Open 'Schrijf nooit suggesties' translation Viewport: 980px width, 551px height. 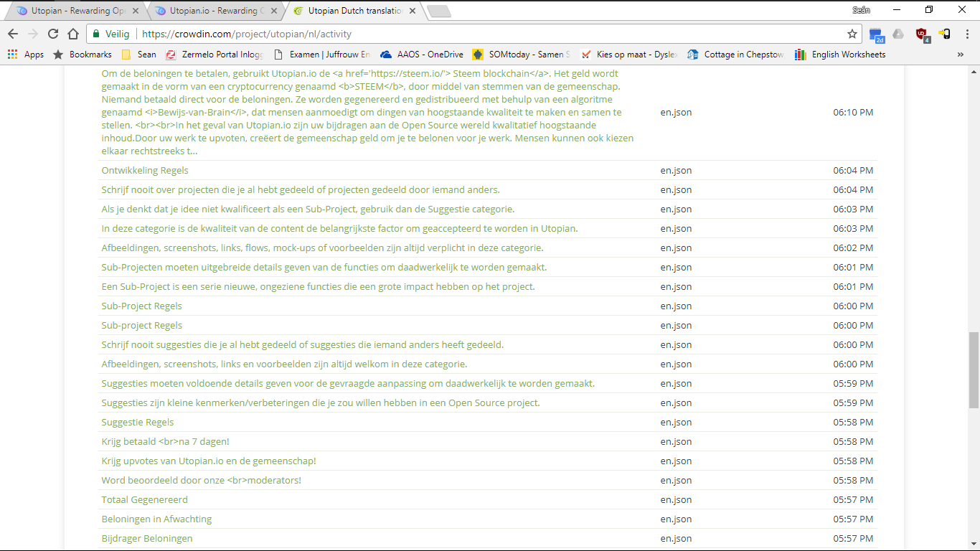(x=303, y=345)
